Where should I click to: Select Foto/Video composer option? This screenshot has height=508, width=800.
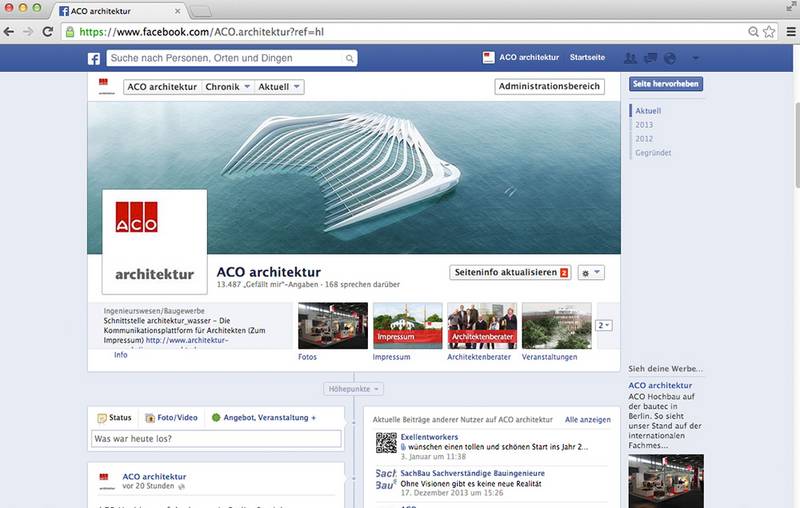click(x=171, y=418)
